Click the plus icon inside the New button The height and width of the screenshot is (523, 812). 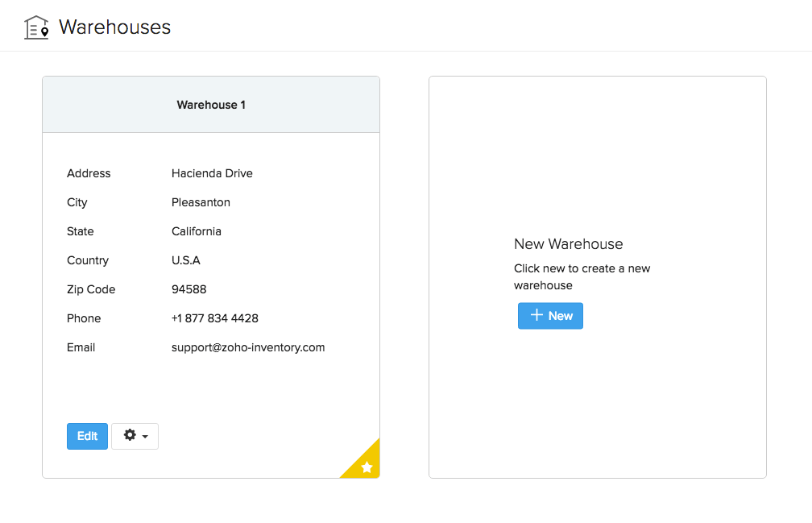[537, 316]
